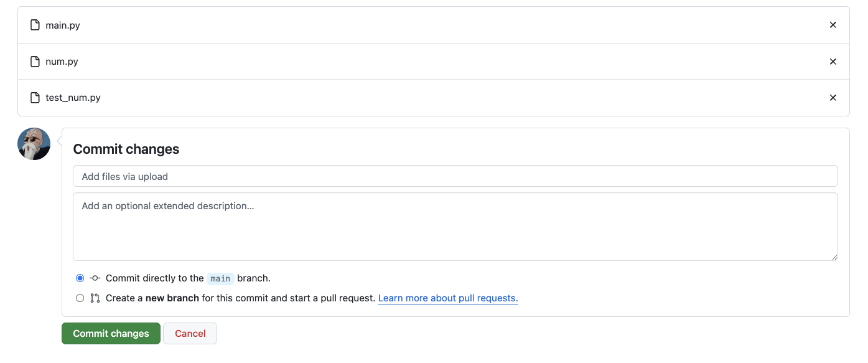Click the num.py file name
Image resolution: width=868 pixels, height=363 pixels.
(x=62, y=62)
